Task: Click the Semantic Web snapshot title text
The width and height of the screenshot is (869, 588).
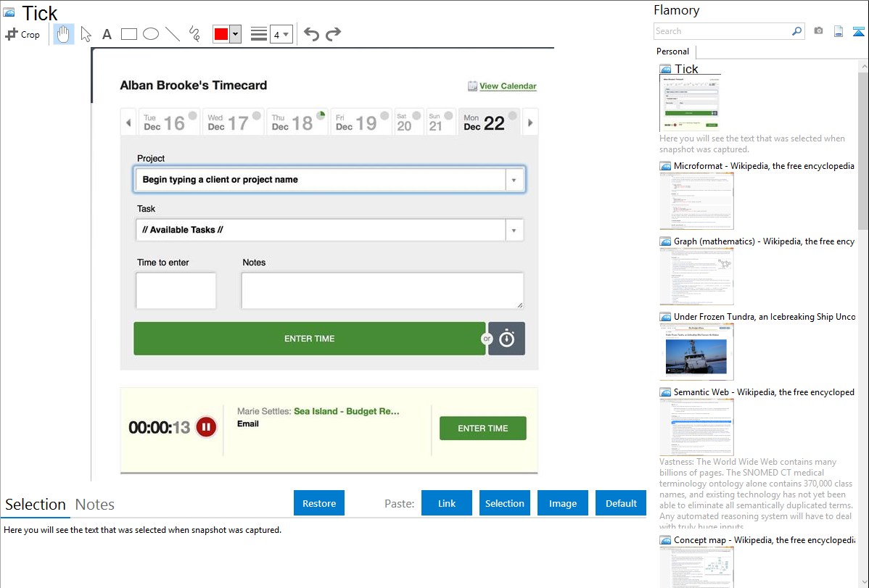Action: coord(764,392)
